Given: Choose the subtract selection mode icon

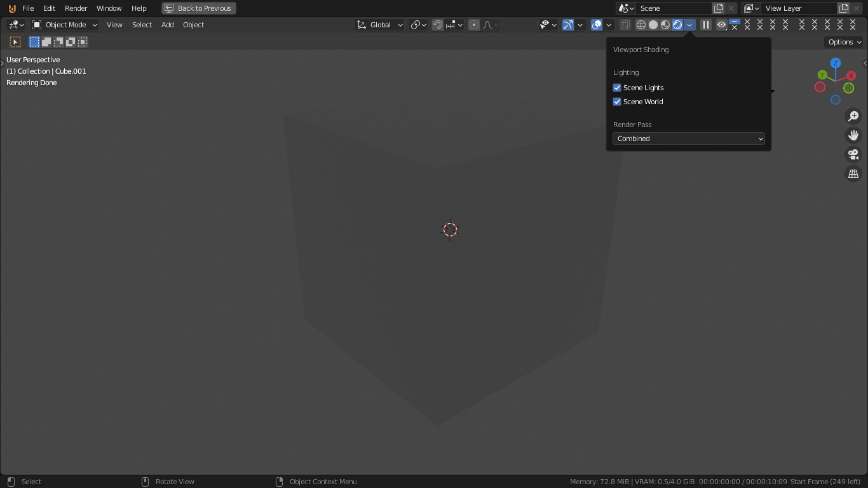Looking at the screenshot, I should (58, 42).
